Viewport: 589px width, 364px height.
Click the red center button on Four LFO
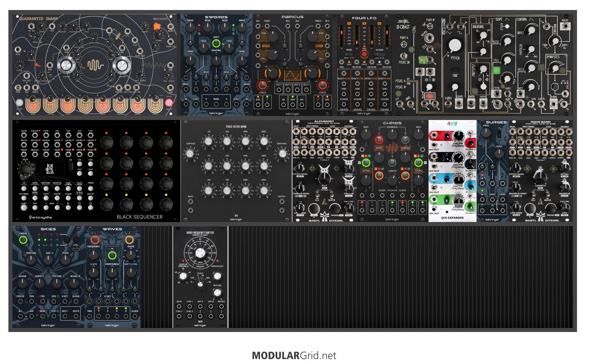tap(364, 55)
